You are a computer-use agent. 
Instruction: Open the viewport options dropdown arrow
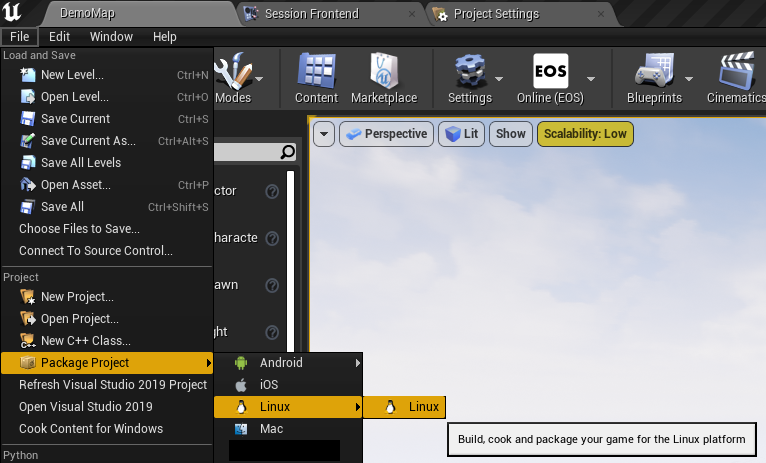(x=324, y=134)
